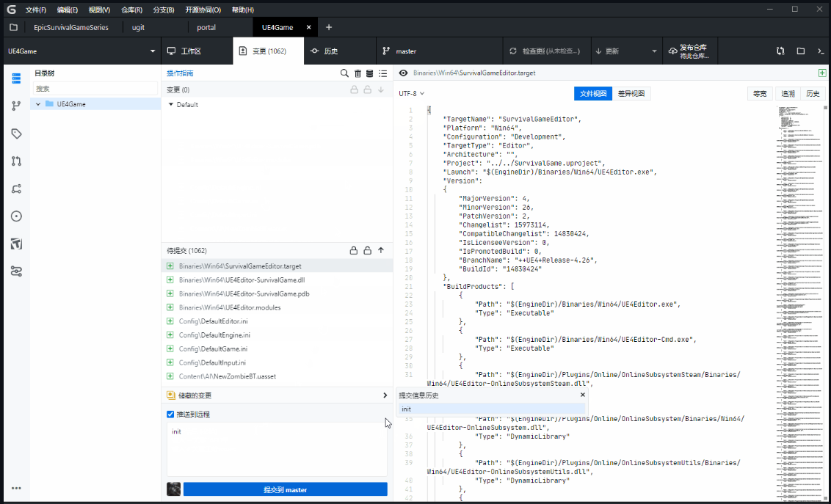The width and height of the screenshot is (831, 504).
Task: Open the directory tree sidebar icon
Action: coord(16,78)
